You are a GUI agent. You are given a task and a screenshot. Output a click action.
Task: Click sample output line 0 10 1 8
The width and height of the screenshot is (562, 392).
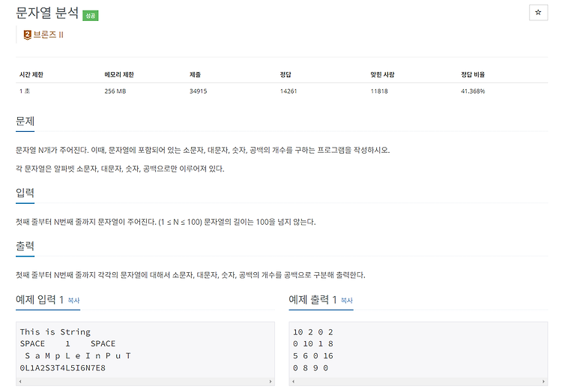[x=313, y=343]
